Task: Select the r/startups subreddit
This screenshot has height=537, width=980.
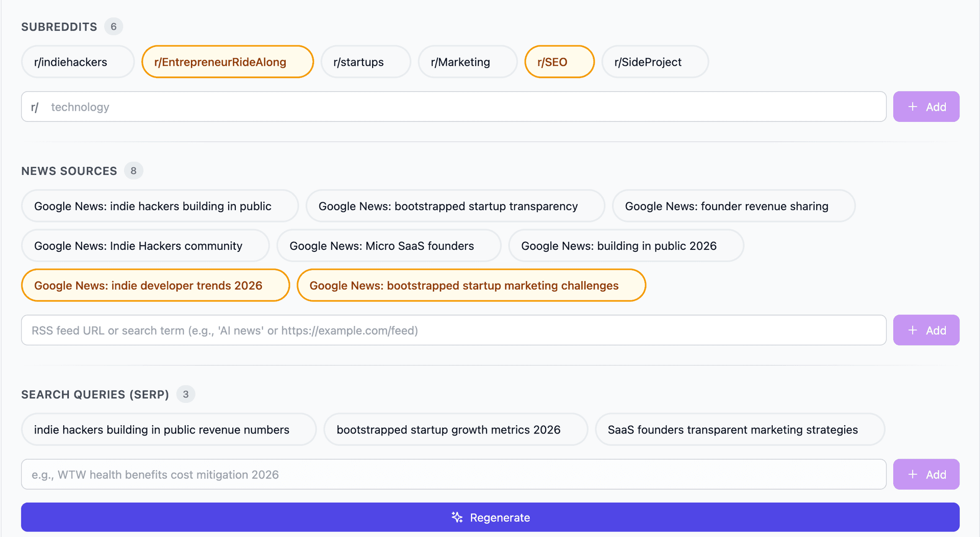Action: point(365,62)
